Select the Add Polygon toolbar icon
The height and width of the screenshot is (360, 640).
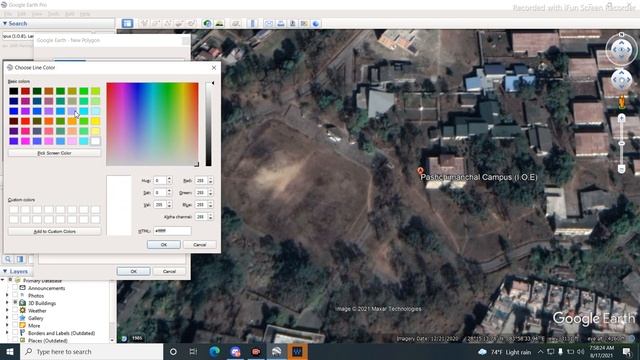tap(156, 23)
